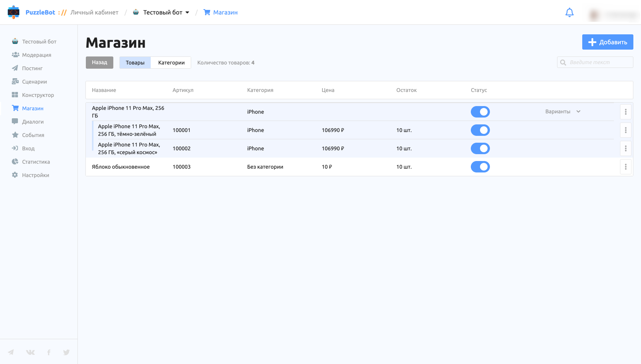Click the Количество товаров: 4 label
Screen dimensions: 641x364
tap(226, 63)
